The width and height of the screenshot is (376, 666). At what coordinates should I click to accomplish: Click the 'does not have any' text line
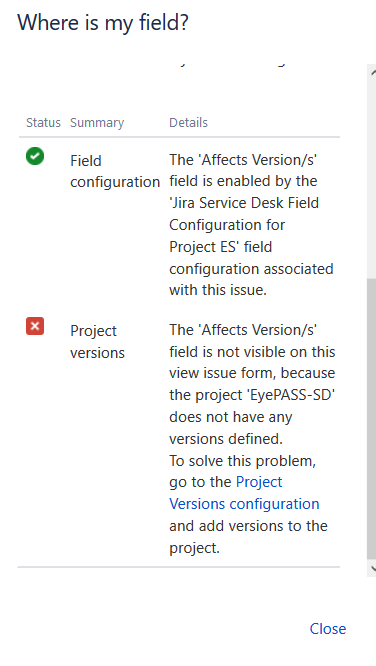231,417
